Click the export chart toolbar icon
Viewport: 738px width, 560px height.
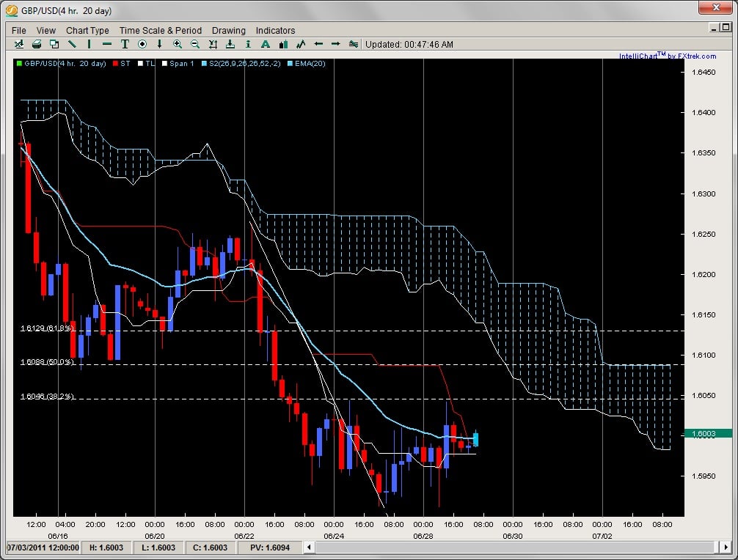pyautogui.click(x=19, y=44)
